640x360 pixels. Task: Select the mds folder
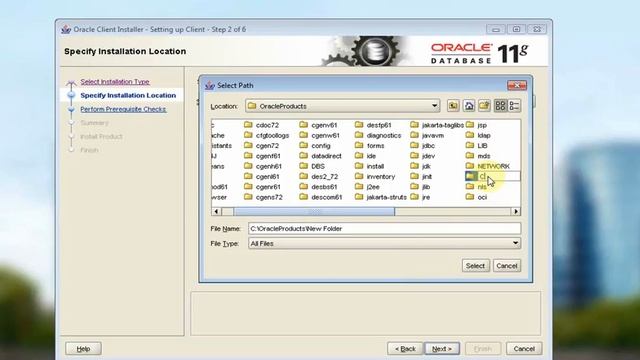[478, 156]
